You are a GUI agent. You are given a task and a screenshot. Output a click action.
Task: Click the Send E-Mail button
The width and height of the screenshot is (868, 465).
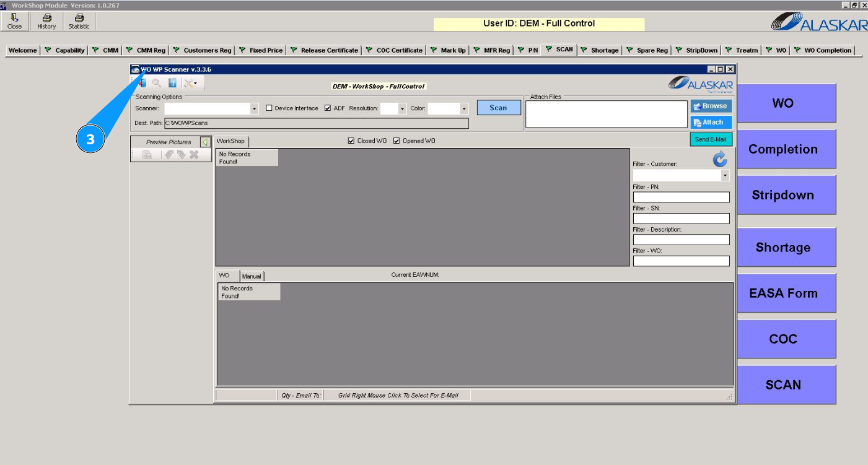point(711,139)
